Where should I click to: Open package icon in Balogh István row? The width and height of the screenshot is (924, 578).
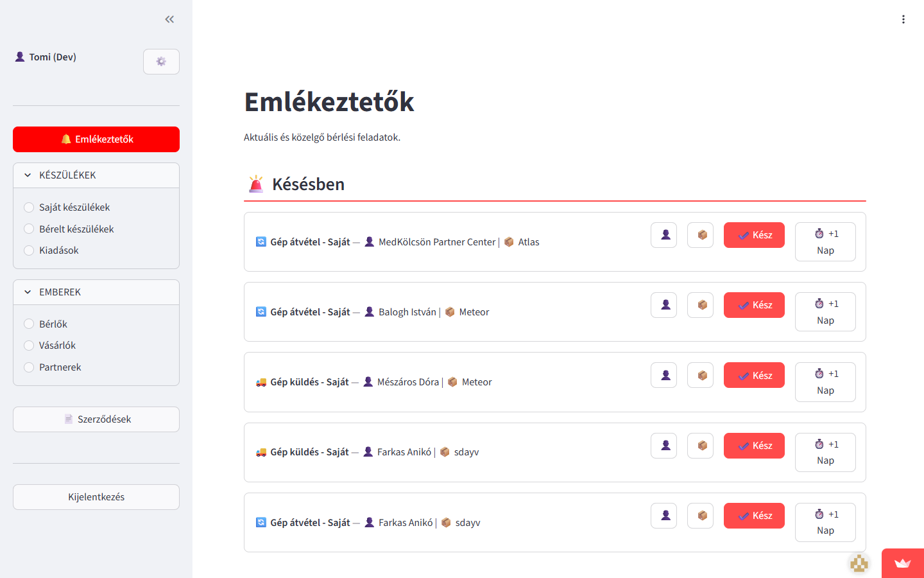pyautogui.click(x=701, y=305)
